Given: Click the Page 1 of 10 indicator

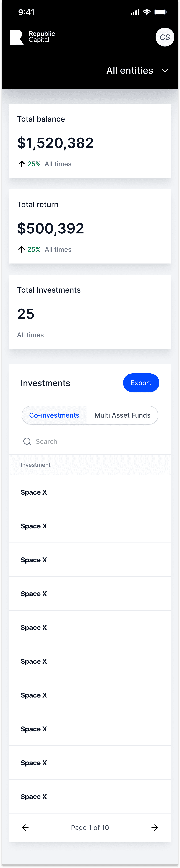Looking at the screenshot, I should (x=90, y=828).
